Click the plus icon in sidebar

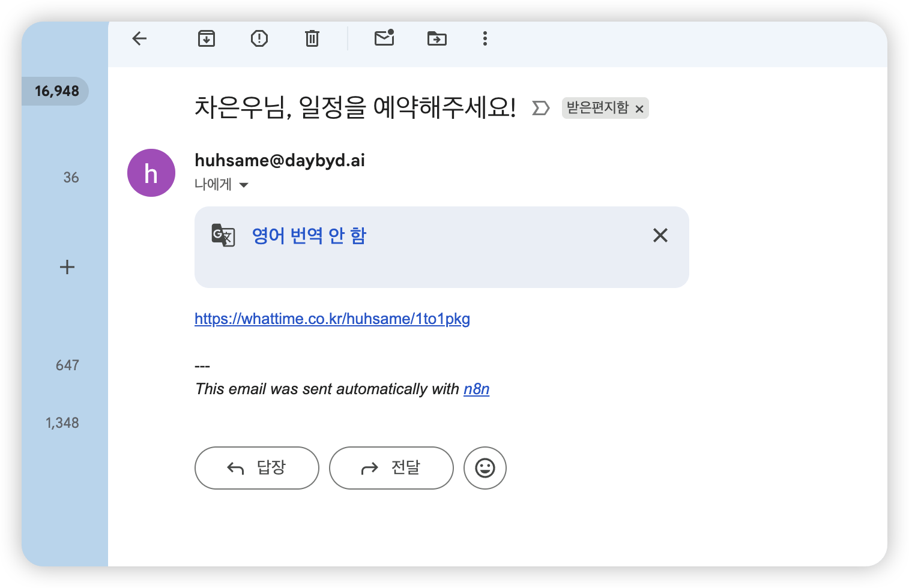coord(67,267)
